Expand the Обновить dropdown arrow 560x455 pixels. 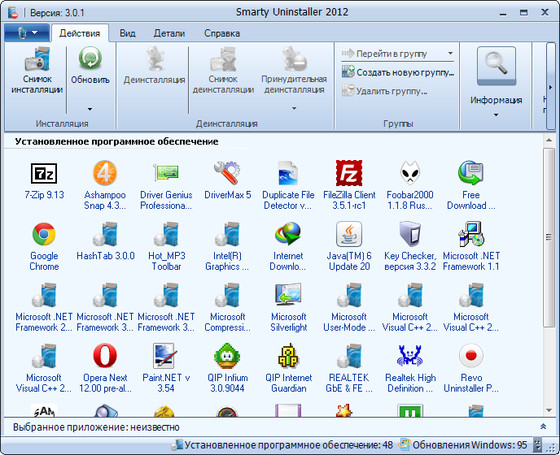point(90,109)
